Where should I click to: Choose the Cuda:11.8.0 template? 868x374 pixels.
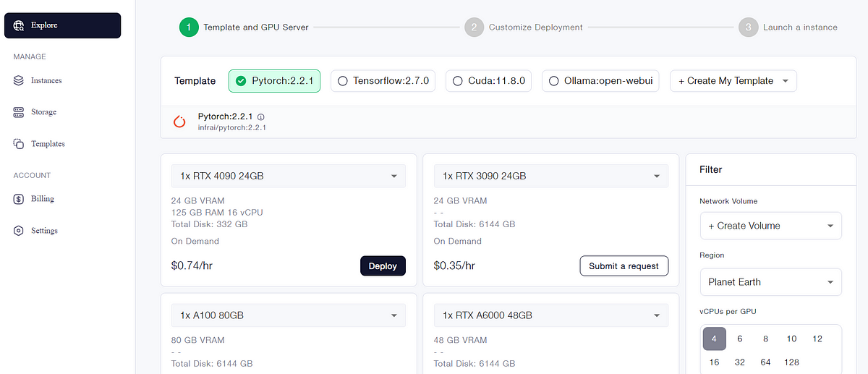coord(489,81)
